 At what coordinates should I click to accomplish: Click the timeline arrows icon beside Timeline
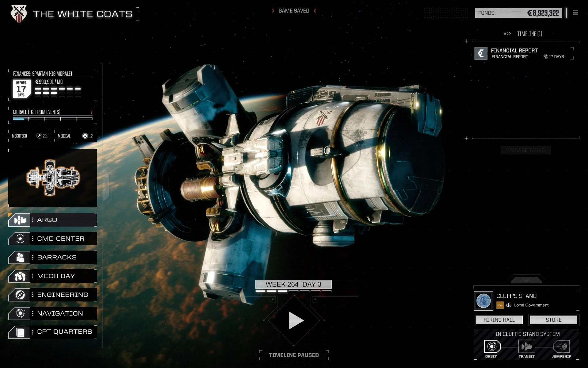pyautogui.click(x=507, y=34)
